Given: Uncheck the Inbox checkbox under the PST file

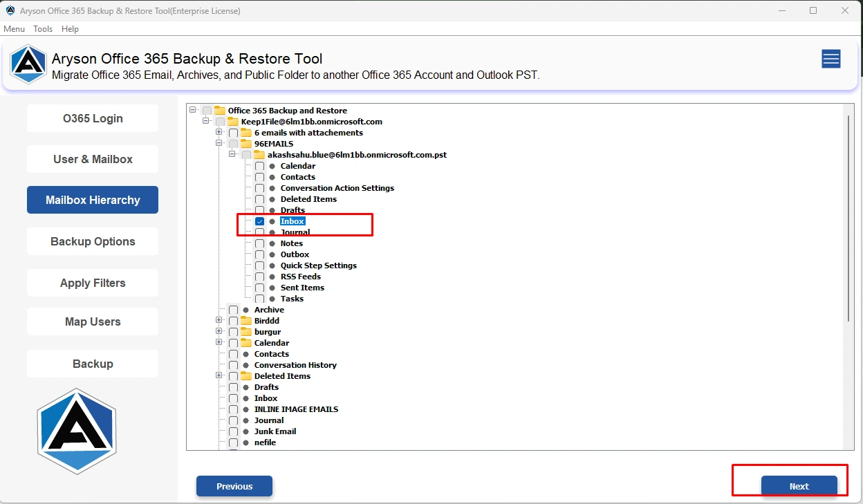Looking at the screenshot, I should pos(259,221).
